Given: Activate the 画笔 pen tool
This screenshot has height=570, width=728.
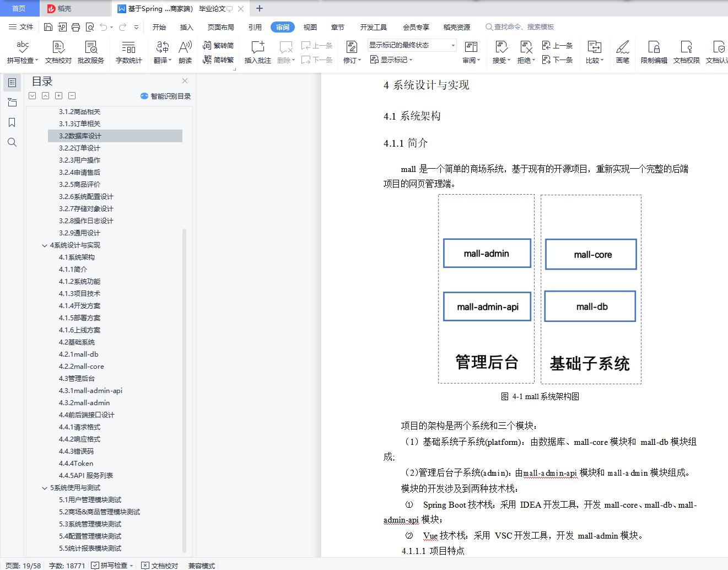Looking at the screenshot, I should (623, 52).
